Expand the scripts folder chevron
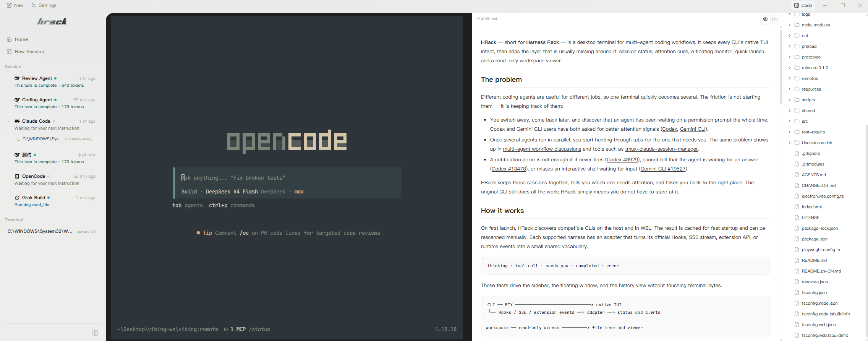 790,100
